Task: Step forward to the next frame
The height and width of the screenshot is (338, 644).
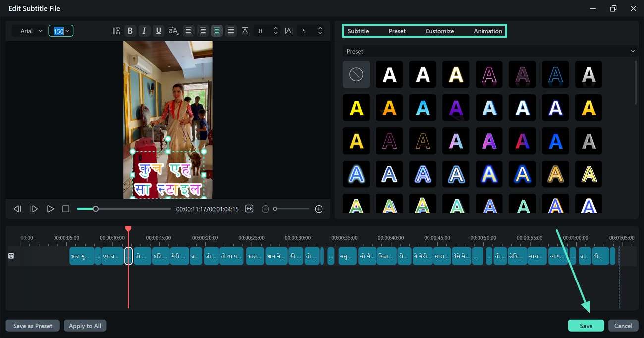Action: [34, 209]
